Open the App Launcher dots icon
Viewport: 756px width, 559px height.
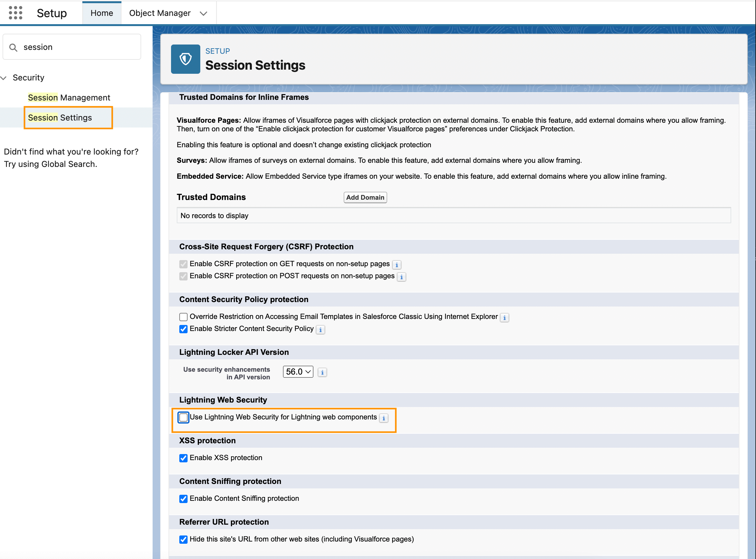coord(15,13)
